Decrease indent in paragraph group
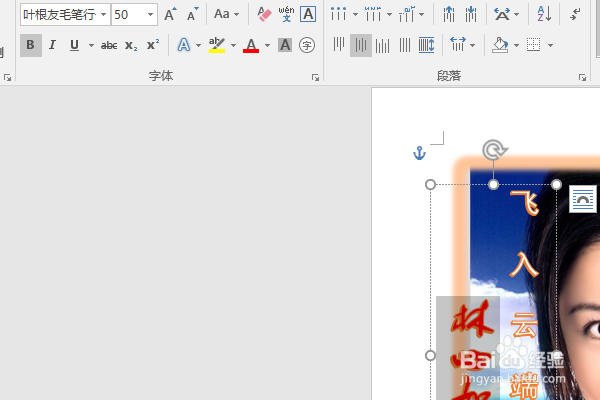Viewport: 600px width, 400px height. [449, 14]
